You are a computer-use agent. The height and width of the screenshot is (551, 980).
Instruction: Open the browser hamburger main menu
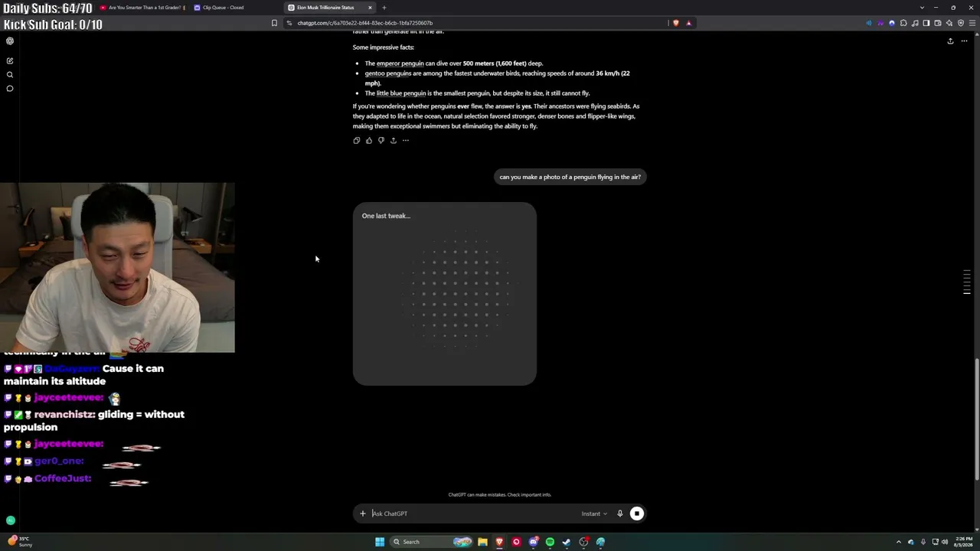(972, 23)
